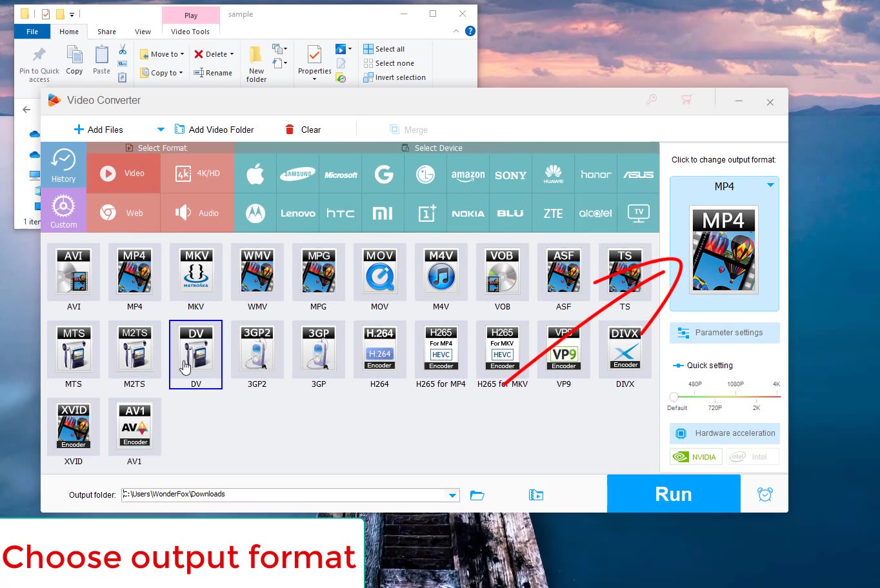Image resolution: width=880 pixels, height=588 pixels.
Task: Expand Properties dropdown in Explorer
Action: (315, 79)
